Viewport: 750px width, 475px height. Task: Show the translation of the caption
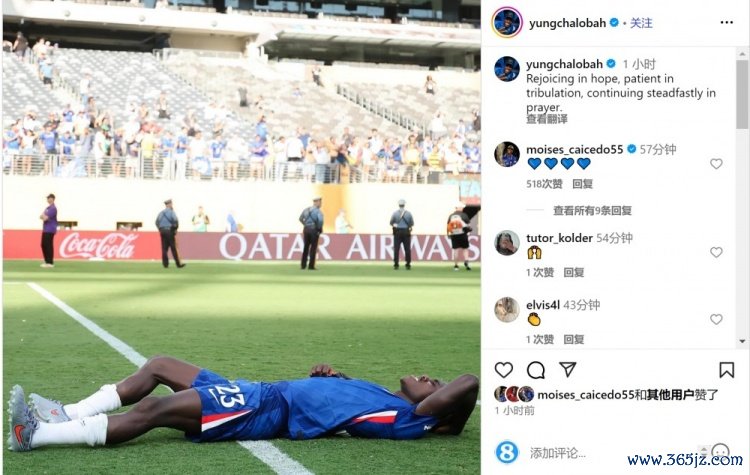pos(547,119)
